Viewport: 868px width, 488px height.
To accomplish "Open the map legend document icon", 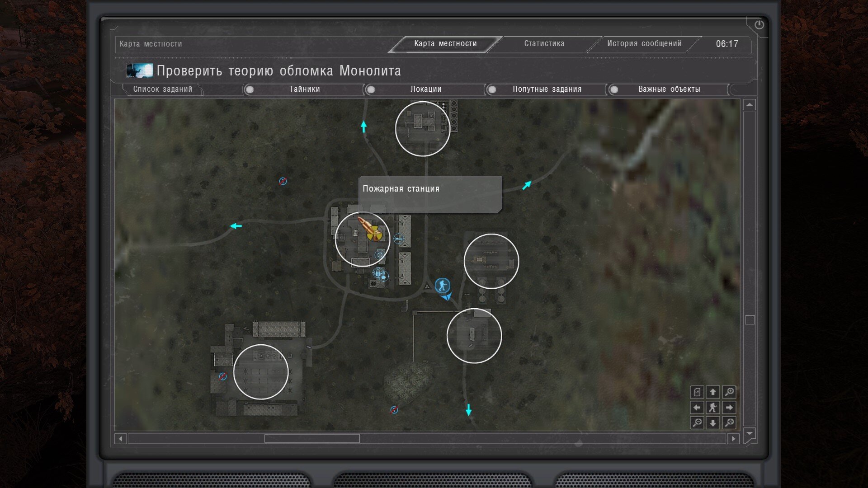I will (697, 392).
